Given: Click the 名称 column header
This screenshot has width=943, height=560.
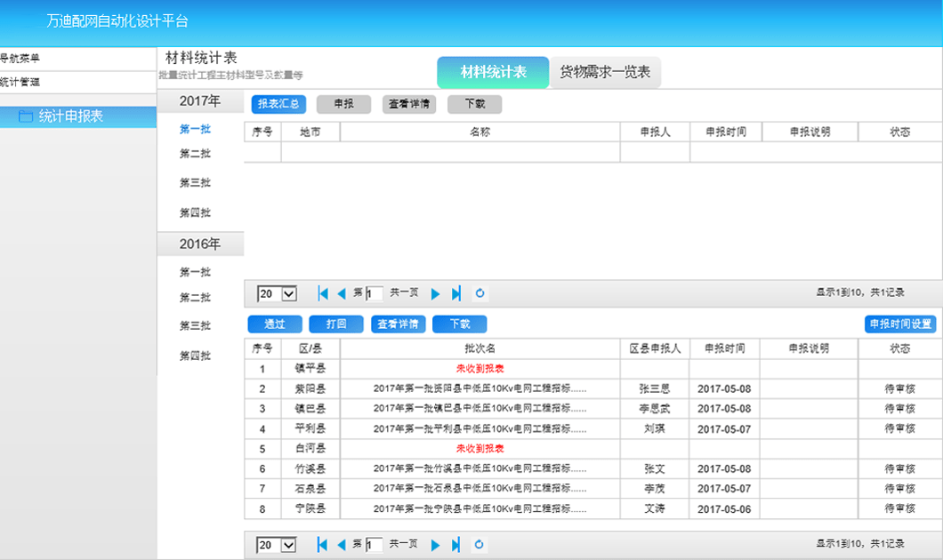Looking at the screenshot, I should pos(480,132).
